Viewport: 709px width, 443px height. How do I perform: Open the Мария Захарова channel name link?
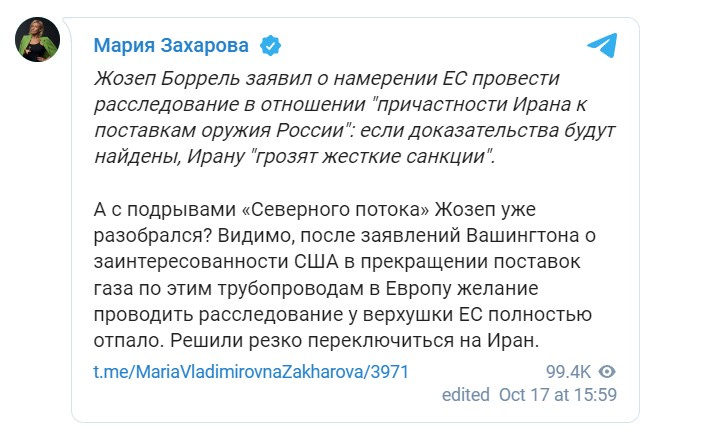click(x=174, y=45)
